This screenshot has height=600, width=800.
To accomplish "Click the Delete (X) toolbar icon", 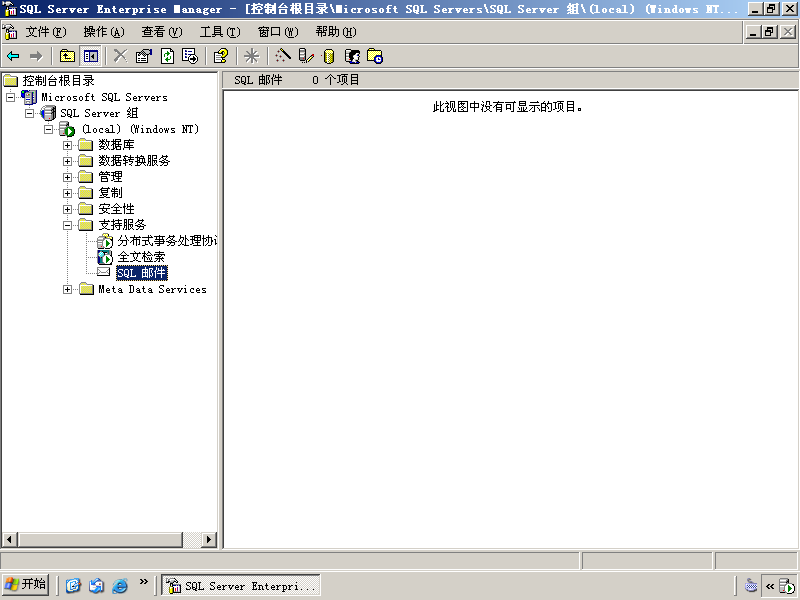I will [x=120, y=56].
